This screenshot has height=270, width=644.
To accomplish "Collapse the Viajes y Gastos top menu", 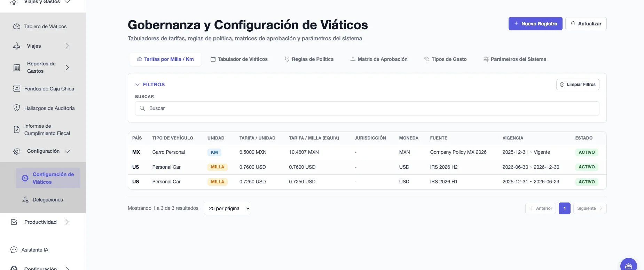I will pyautogui.click(x=68, y=2).
